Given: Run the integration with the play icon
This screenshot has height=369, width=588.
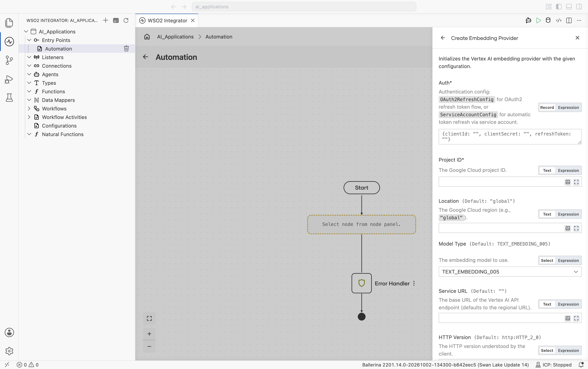Looking at the screenshot, I should (x=538, y=20).
